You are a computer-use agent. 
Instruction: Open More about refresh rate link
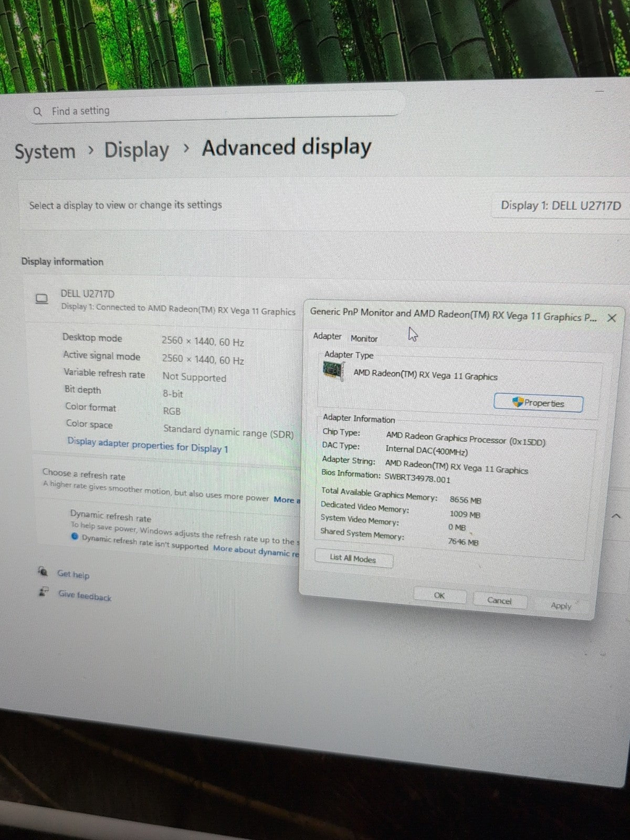click(287, 499)
